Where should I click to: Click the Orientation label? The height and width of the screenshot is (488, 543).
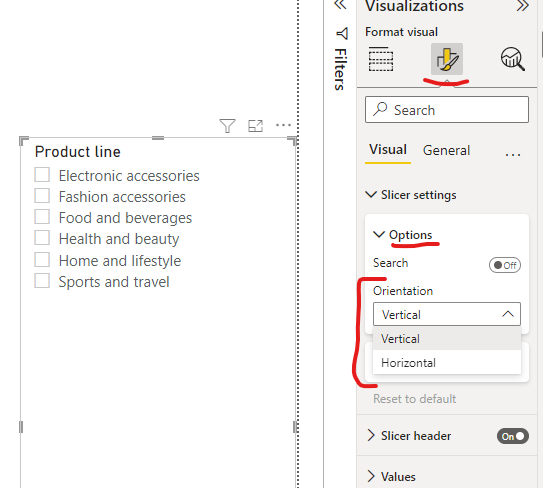pyautogui.click(x=403, y=291)
